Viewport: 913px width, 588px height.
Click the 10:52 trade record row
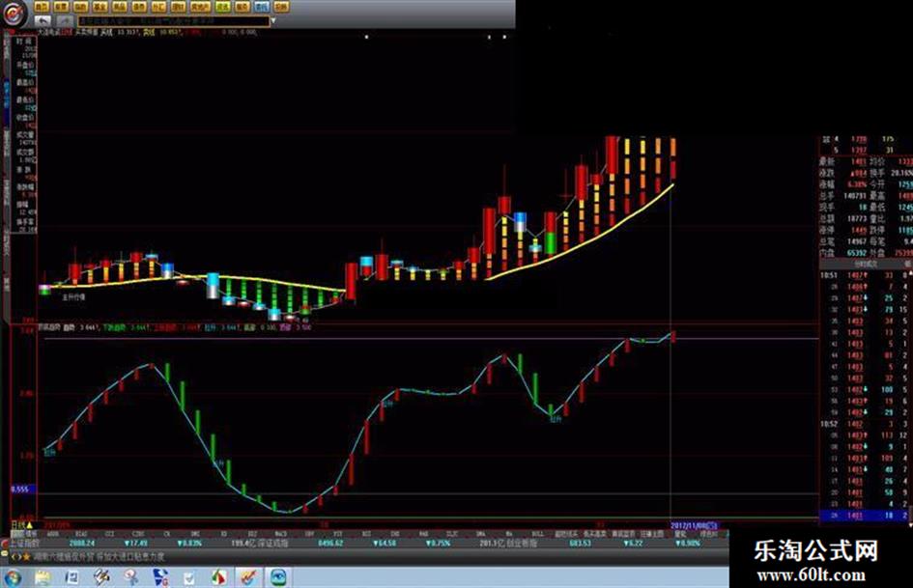point(864,424)
